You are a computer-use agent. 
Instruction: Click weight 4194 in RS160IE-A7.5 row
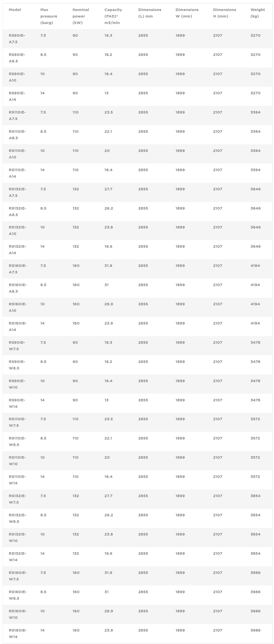pos(255,266)
